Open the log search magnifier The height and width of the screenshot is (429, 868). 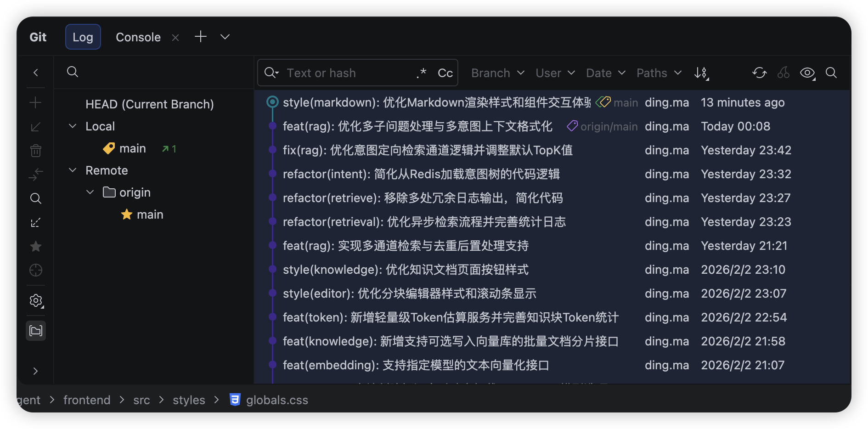click(831, 73)
